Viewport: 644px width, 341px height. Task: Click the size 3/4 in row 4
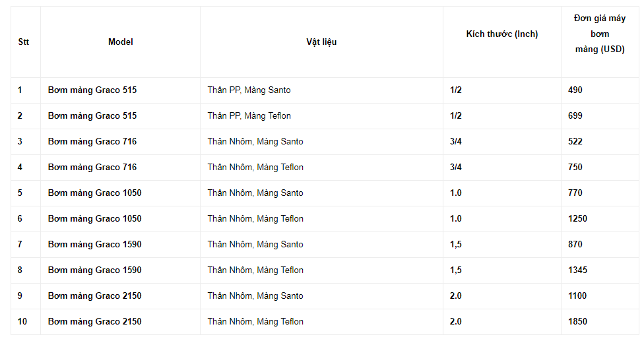coord(456,168)
